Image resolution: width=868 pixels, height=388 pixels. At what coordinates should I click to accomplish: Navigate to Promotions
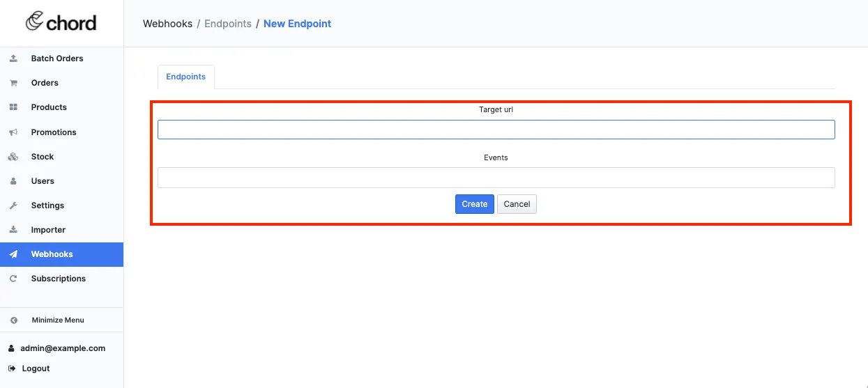pyautogui.click(x=61, y=132)
